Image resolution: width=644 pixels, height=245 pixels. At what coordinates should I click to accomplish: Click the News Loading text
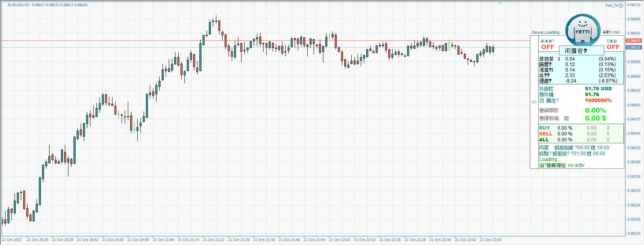[x=545, y=33]
